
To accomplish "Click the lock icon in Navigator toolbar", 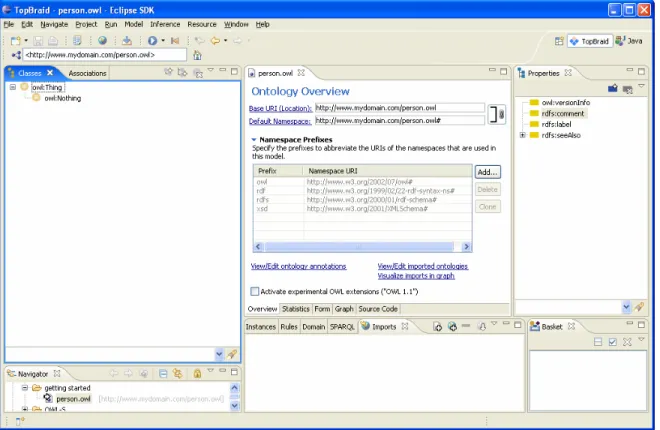I will pyautogui.click(x=197, y=373).
